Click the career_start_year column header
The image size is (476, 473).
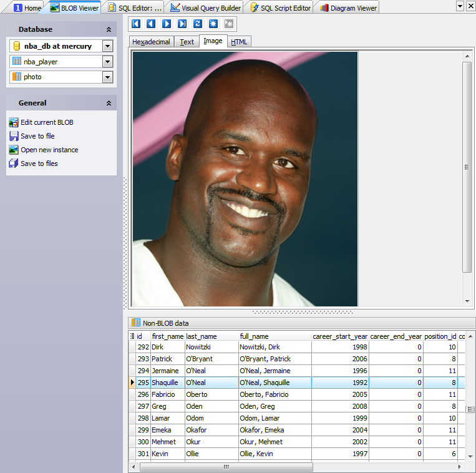[339, 336]
